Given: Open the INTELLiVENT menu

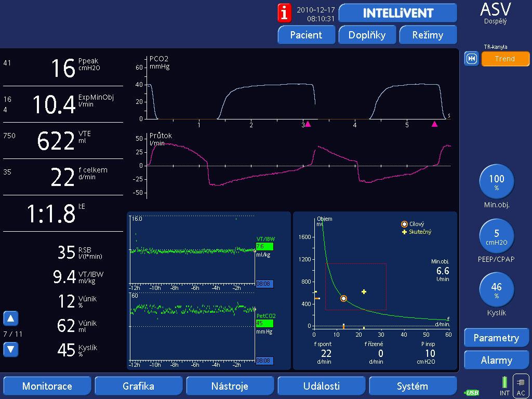Looking at the screenshot, I should [398, 13].
